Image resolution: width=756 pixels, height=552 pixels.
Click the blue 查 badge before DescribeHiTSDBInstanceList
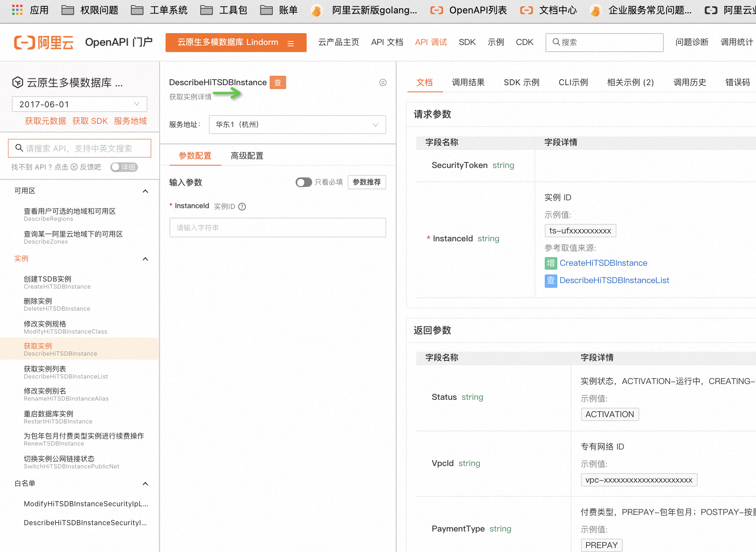551,280
